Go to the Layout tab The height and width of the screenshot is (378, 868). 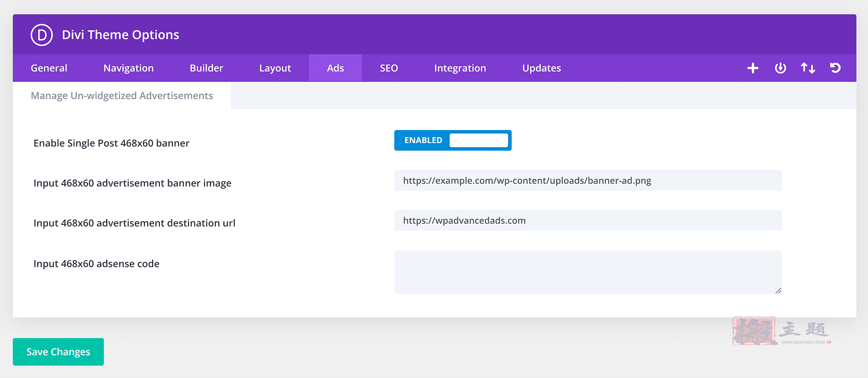(275, 68)
